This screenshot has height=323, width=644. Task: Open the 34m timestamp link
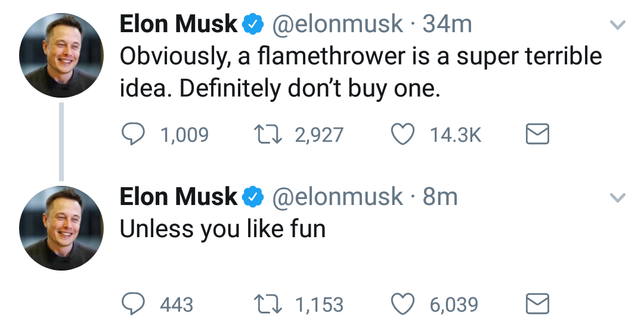coord(447,24)
